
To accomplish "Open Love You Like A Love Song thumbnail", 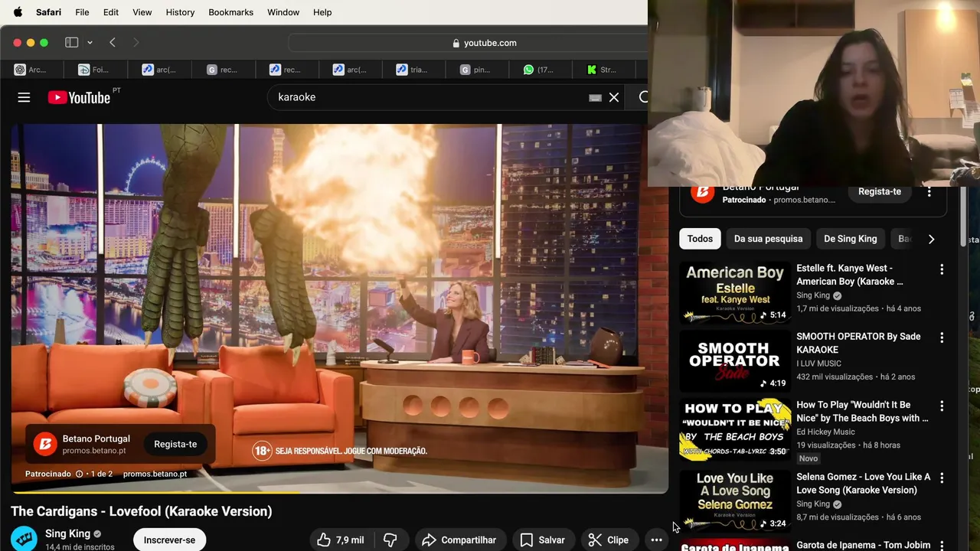I will [x=735, y=501].
